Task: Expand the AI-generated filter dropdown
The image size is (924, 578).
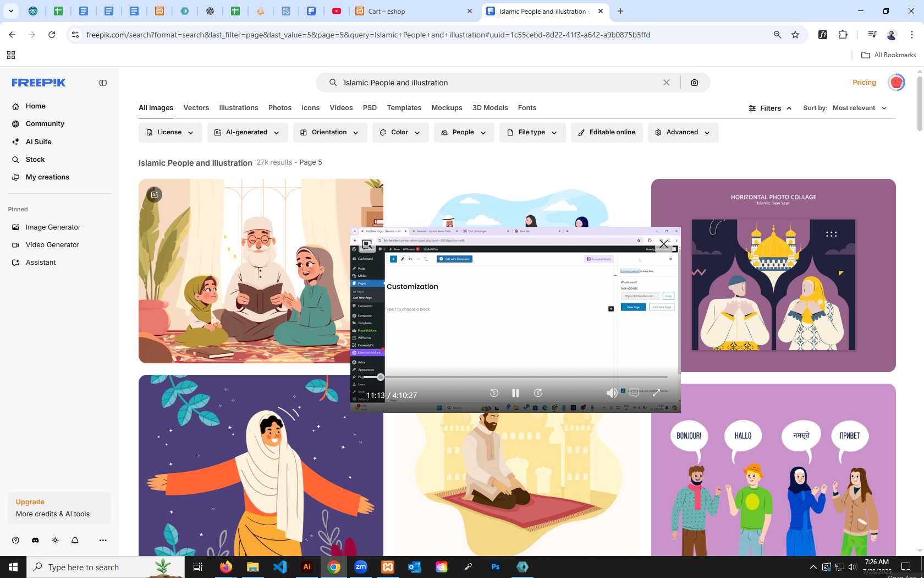Action: [x=246, y=133]
